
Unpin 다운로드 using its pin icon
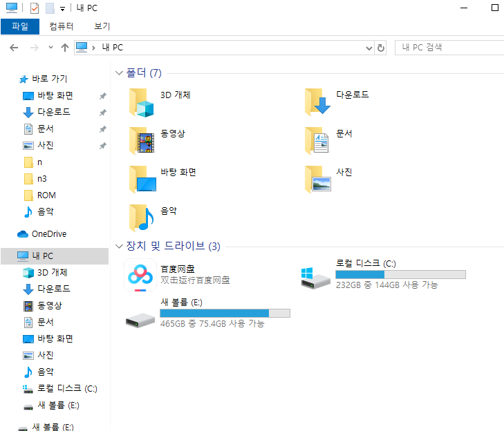click(103, 113)
